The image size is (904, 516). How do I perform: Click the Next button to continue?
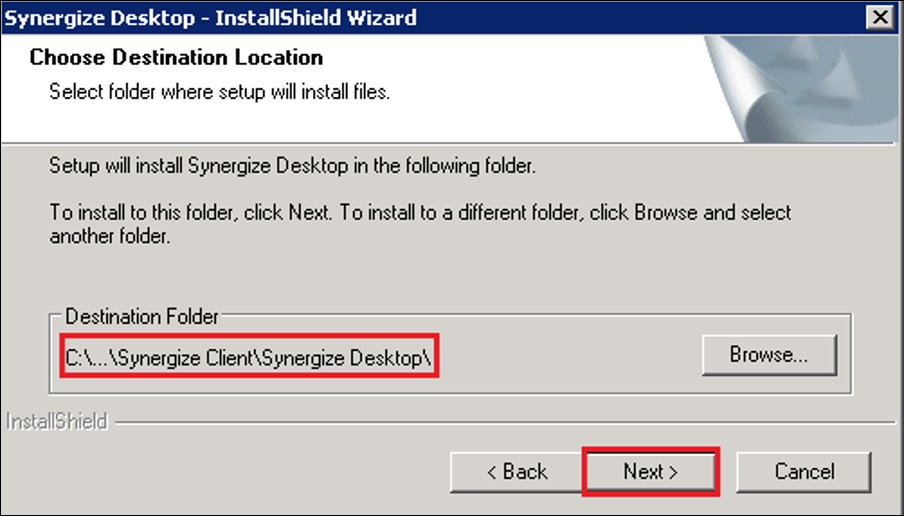pos(650,471)
